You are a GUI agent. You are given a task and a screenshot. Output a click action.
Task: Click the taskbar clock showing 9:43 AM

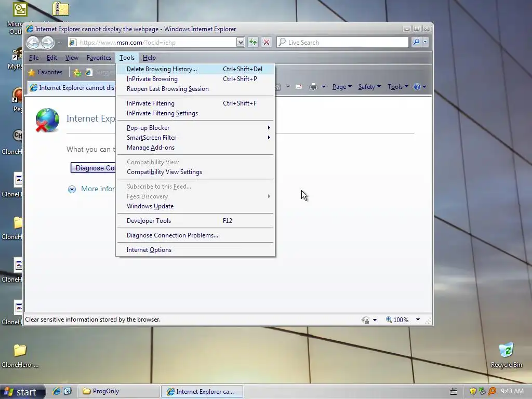tap(512, 391)
